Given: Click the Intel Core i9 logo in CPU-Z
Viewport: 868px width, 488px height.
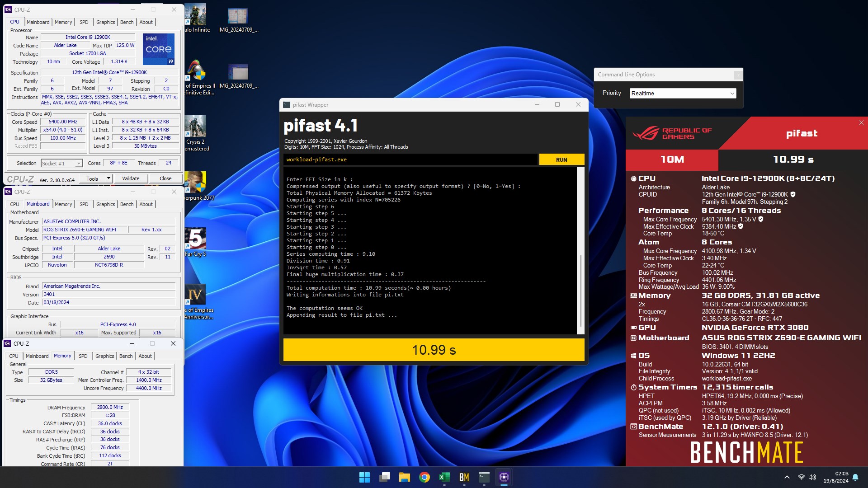Looking at the screenshot, I should point(159,49).
